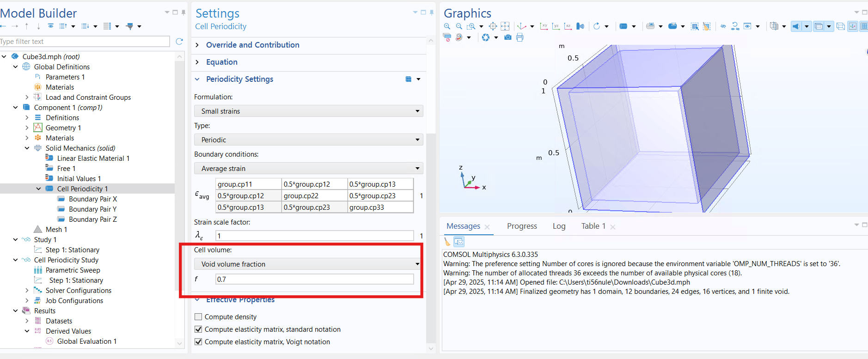Select Boundary Pair X in model tree
Screen dimensions: 868x359
click(x=92, y=199)
